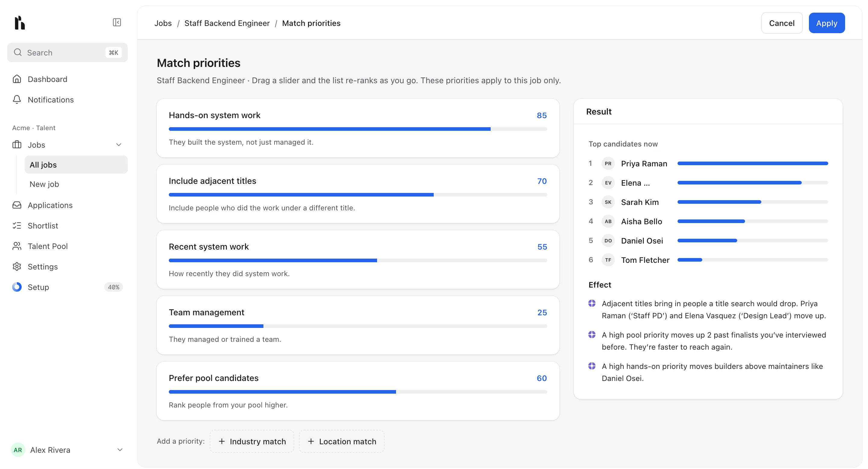Open Settings gear icon
The width and height of the screenshot is (868, 469).
(17, 267)
